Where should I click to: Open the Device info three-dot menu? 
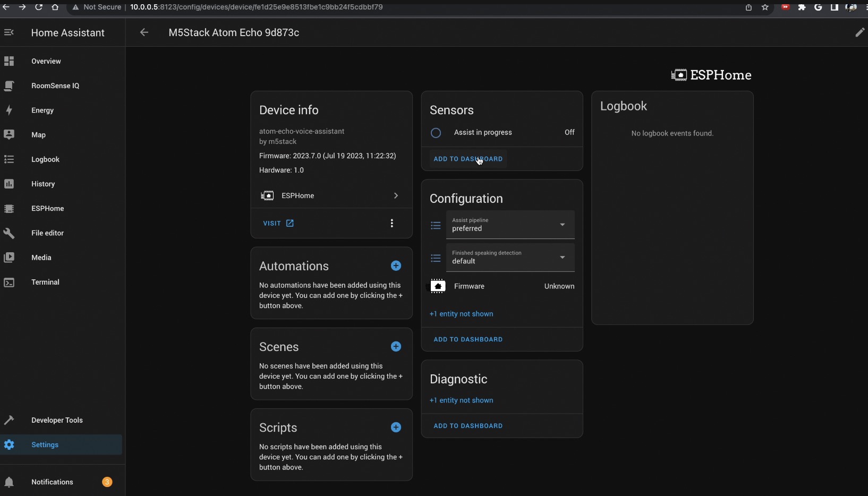coord(392,224)
